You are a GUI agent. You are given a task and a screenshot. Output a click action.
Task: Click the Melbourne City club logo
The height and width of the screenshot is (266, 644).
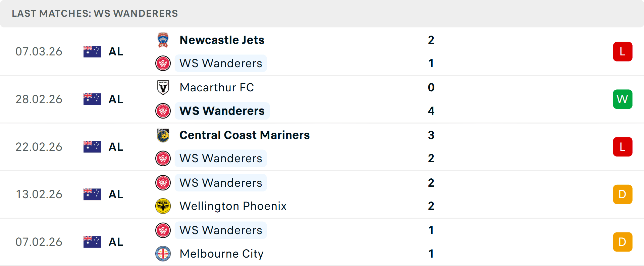click(x=163, y=254)
